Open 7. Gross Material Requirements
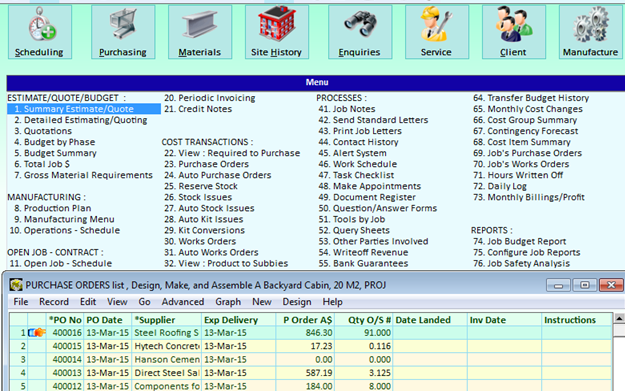Image resolution: width=625 pixels, height=391 pixels. click(83, 175)
